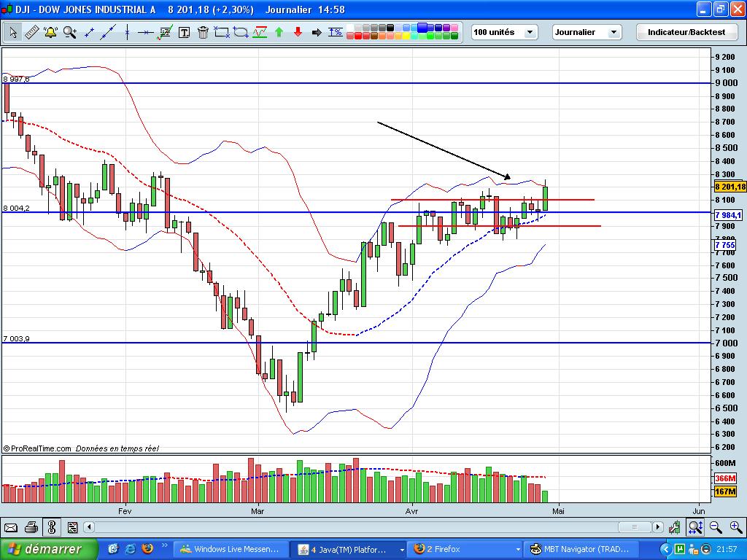Select the ellipse drawing tool

coord(241,32)
